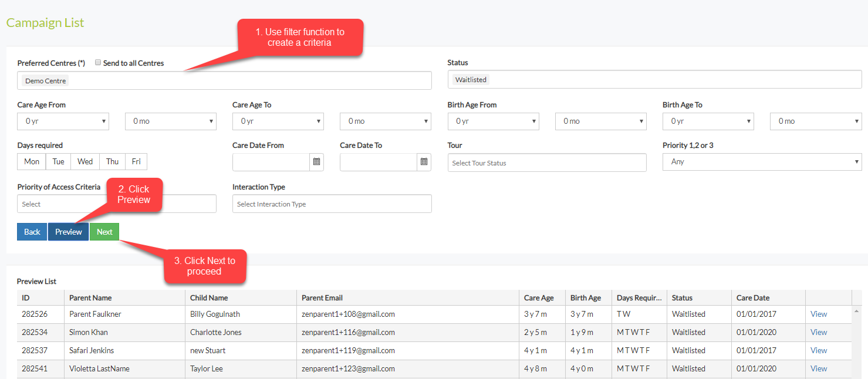Open the Care Age From months dropdown
This screenshot has height=379, width=868.
[x=171, y=121]
